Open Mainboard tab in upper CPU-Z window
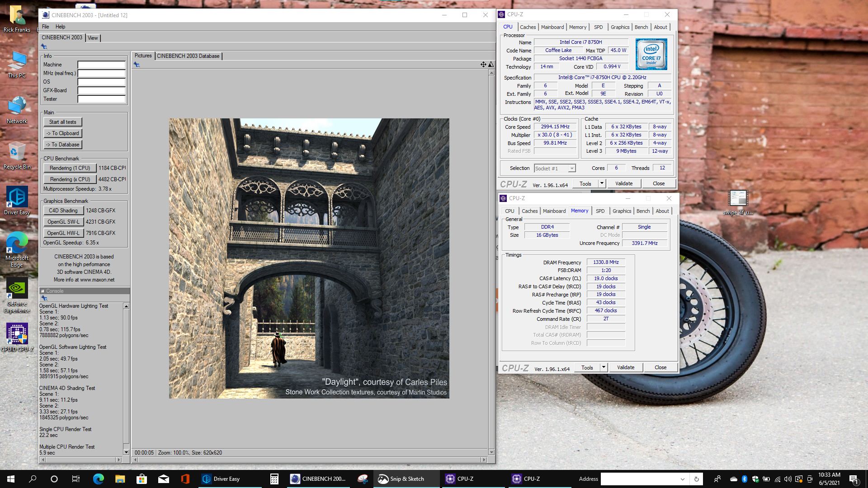 coord(552,27)
